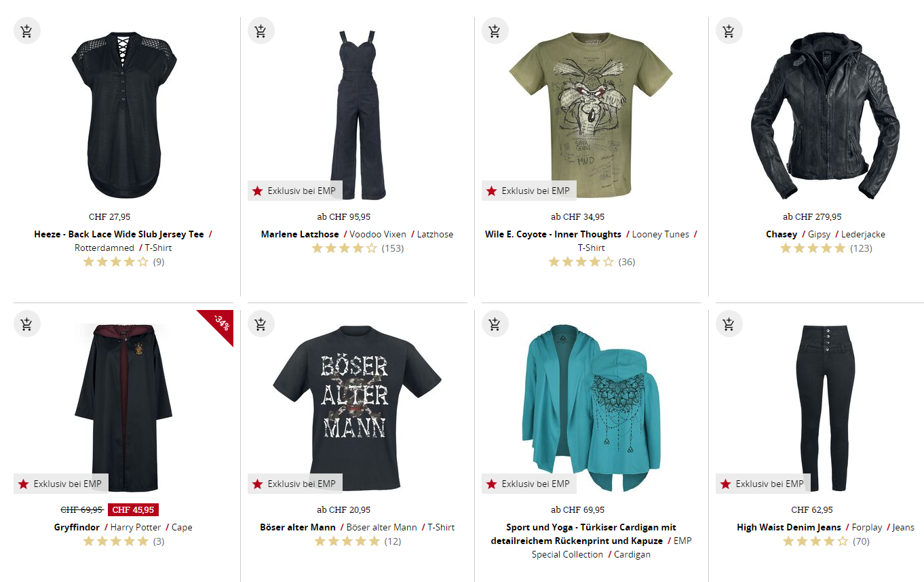Click cart icon on Marlene Latzhose

click(x=261, y=31)
